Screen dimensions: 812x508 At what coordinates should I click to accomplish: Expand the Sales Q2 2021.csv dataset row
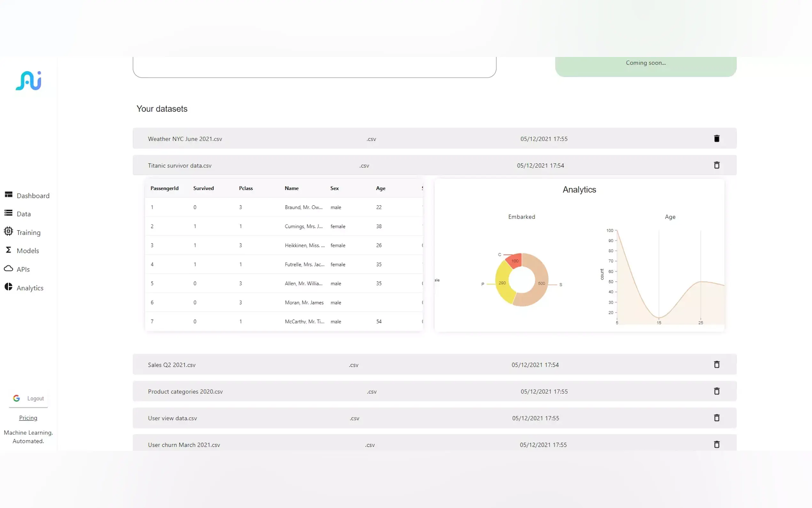[172, 365]
